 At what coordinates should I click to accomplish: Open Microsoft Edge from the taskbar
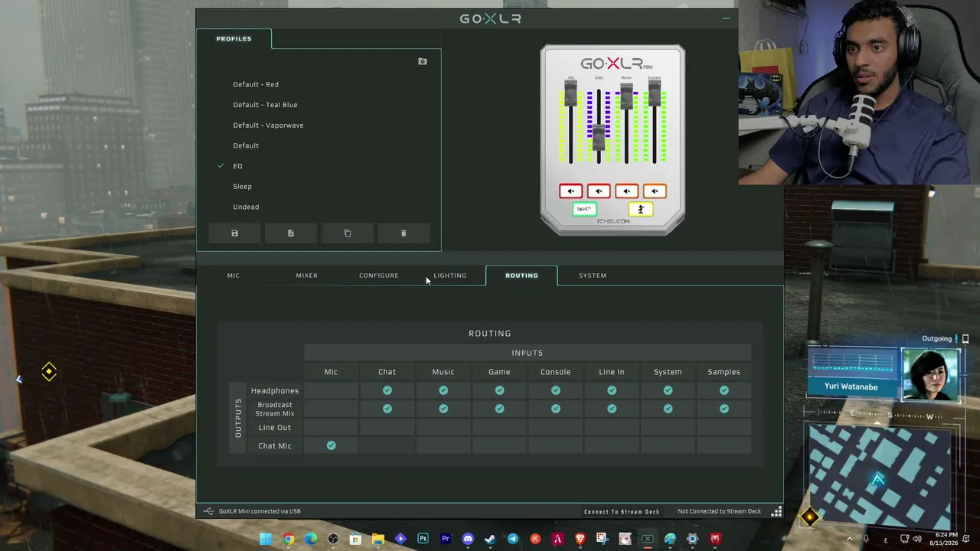[x=310, y=539]
